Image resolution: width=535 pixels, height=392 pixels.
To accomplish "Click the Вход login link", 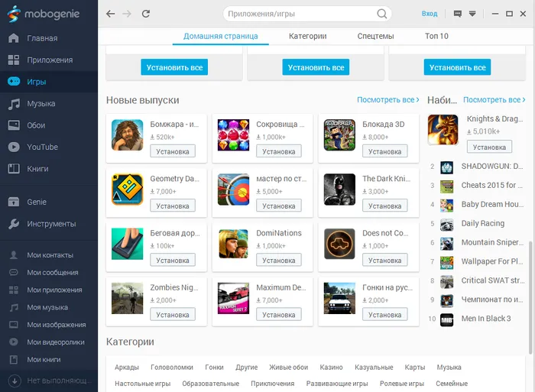I will coord(430,14).
